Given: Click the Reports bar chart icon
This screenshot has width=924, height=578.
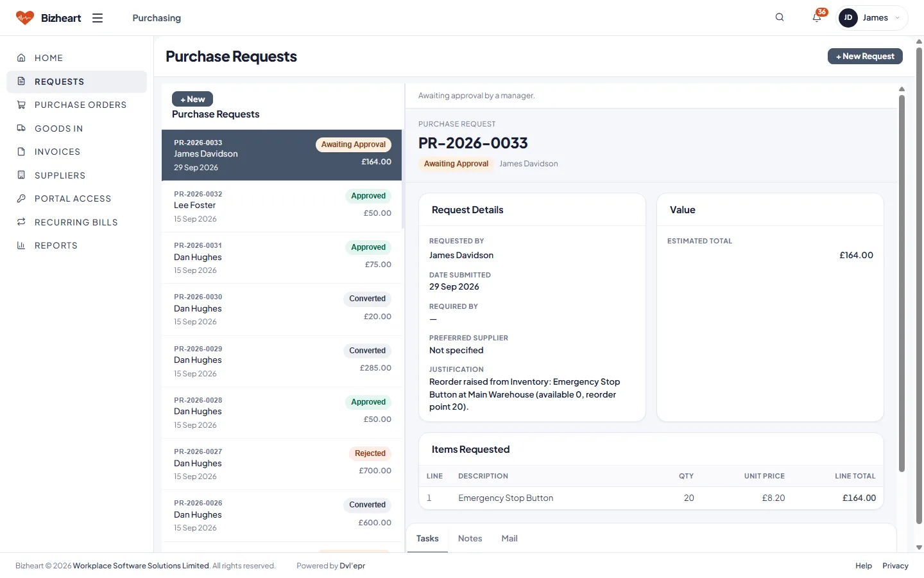Looking at the screenshot, I should pyautogui.click(x=21, y=245).
